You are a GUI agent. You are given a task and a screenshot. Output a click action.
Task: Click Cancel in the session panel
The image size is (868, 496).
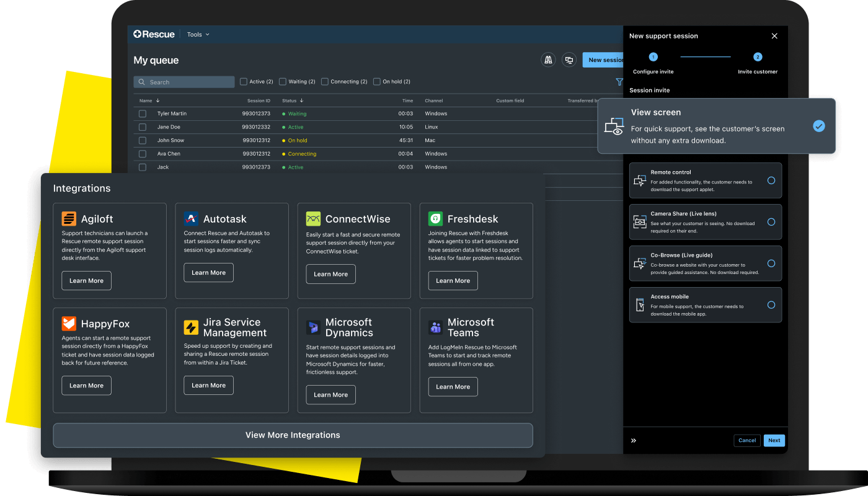point(747,441)
